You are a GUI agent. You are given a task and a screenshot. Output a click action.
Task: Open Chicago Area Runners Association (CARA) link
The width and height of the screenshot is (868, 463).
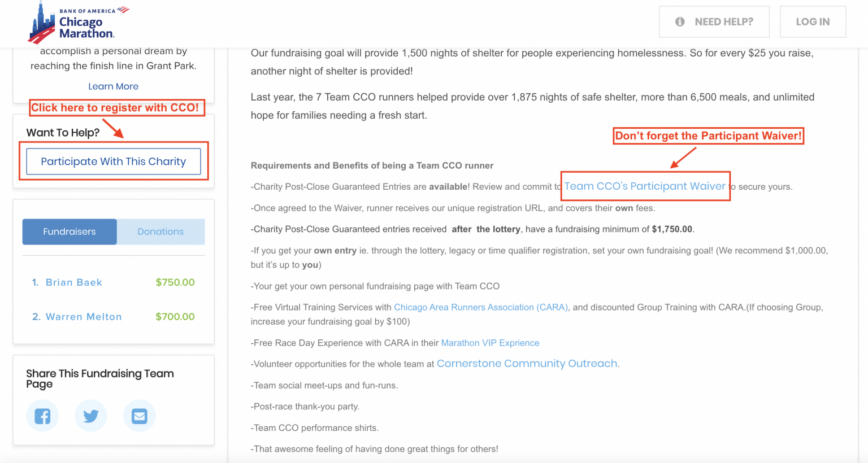pyautogui.click(x=481, y=307)
